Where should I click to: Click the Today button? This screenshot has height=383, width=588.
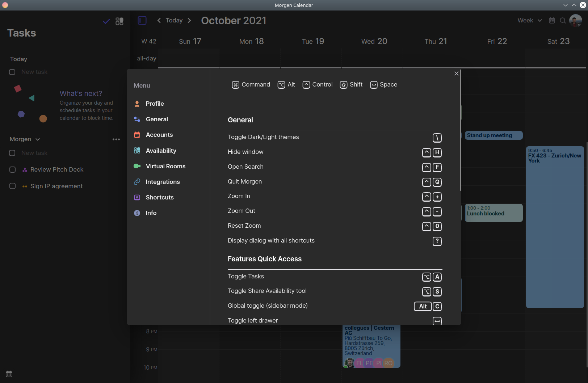click(174, 20)
